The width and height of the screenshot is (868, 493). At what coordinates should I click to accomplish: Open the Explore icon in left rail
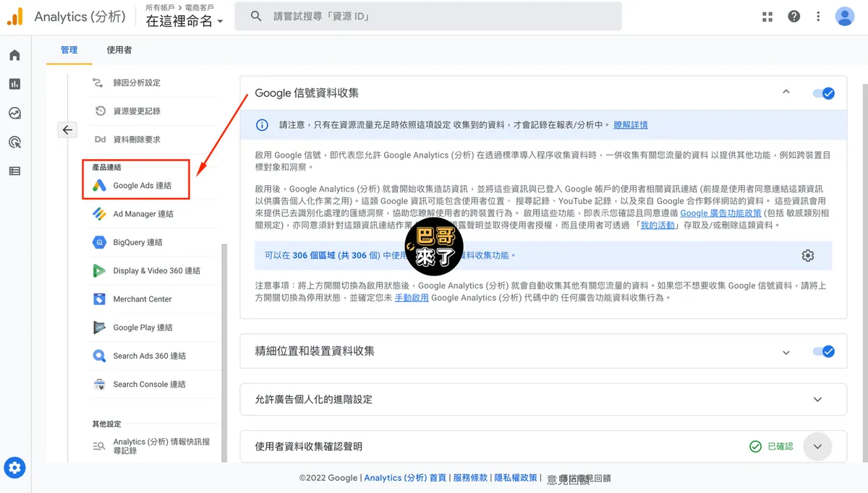[x=14, y=113]
